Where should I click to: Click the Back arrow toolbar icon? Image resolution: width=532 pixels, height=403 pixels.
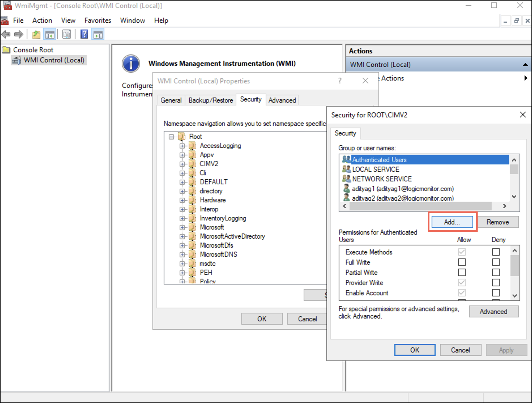6,35
